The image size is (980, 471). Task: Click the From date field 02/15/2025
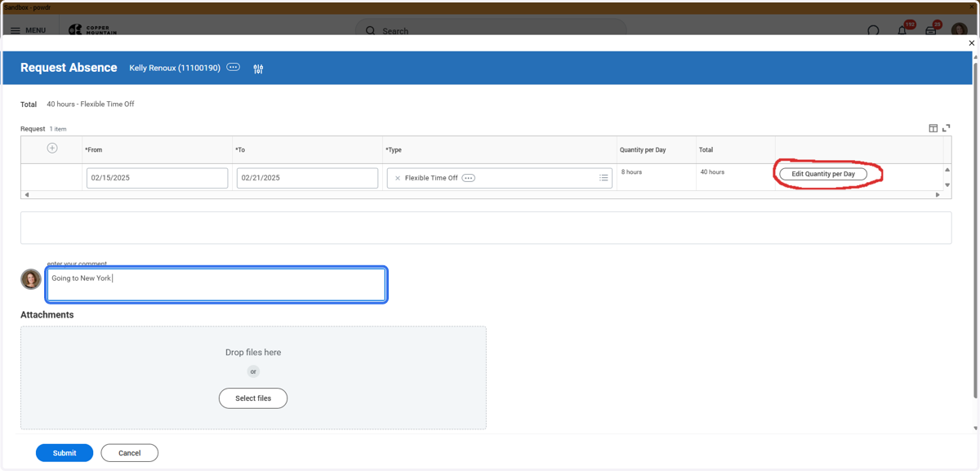coord(157,178)
